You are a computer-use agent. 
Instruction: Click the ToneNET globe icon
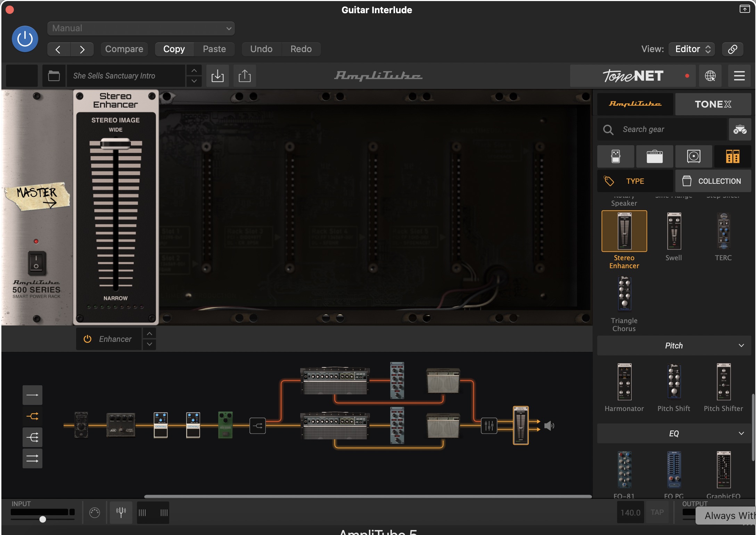point(710,76)
